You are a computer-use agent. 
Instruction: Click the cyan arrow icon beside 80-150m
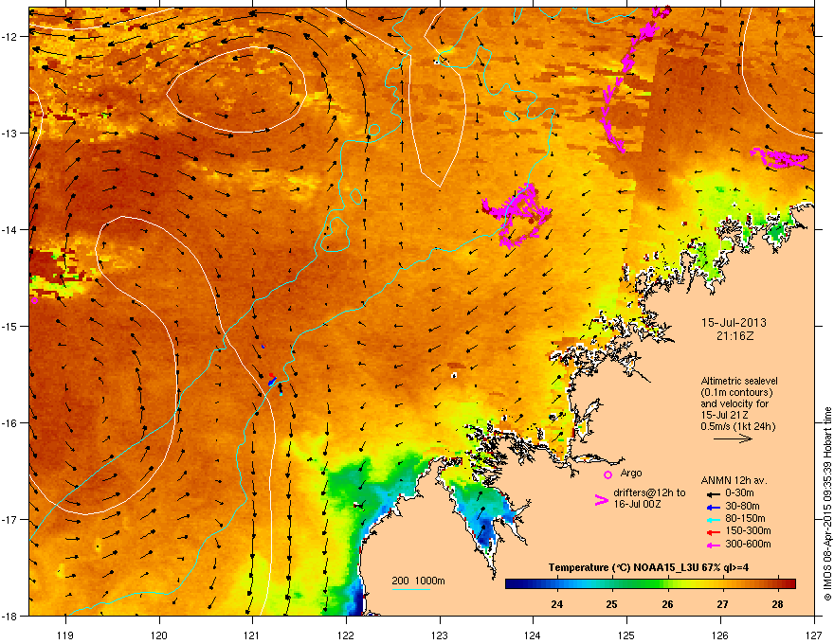(713, 519)
